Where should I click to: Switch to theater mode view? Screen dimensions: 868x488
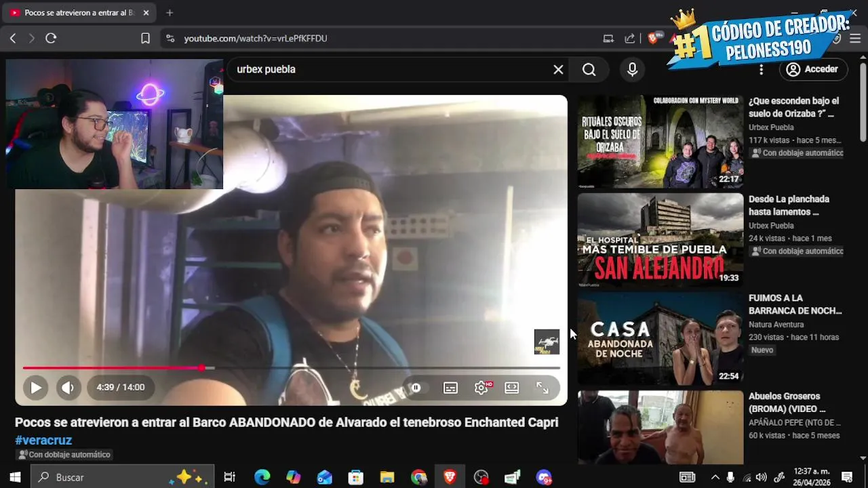(x=512, y=388)
